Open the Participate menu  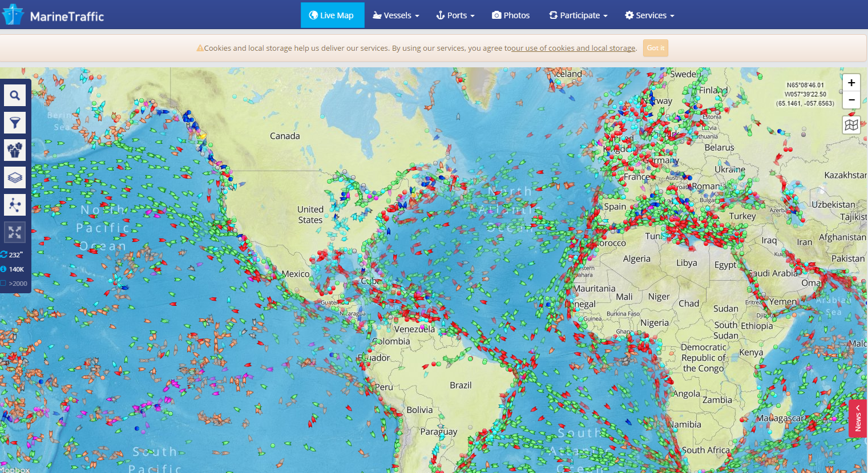coord(578,15)
